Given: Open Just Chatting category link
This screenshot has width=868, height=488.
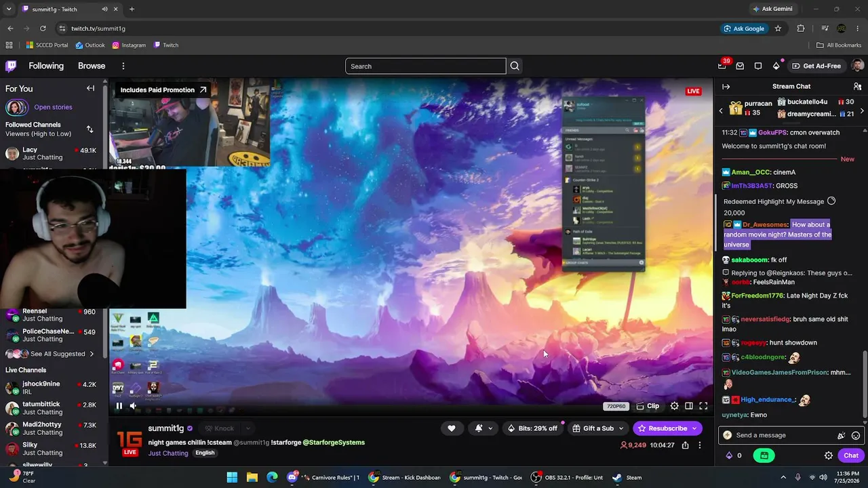Looking at the screenshot, I should pos(168,453).
